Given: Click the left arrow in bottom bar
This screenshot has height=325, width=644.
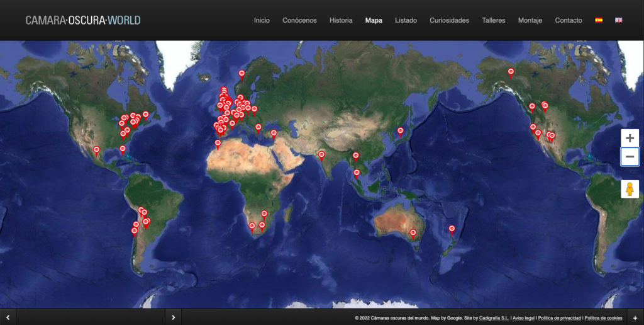Looking at the screenshot, I should [x=8, y=317].
